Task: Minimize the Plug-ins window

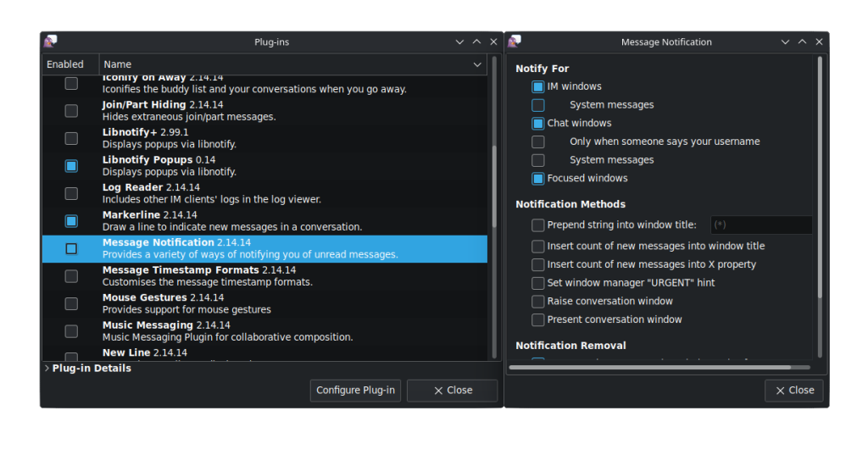Action: [459, 42]
